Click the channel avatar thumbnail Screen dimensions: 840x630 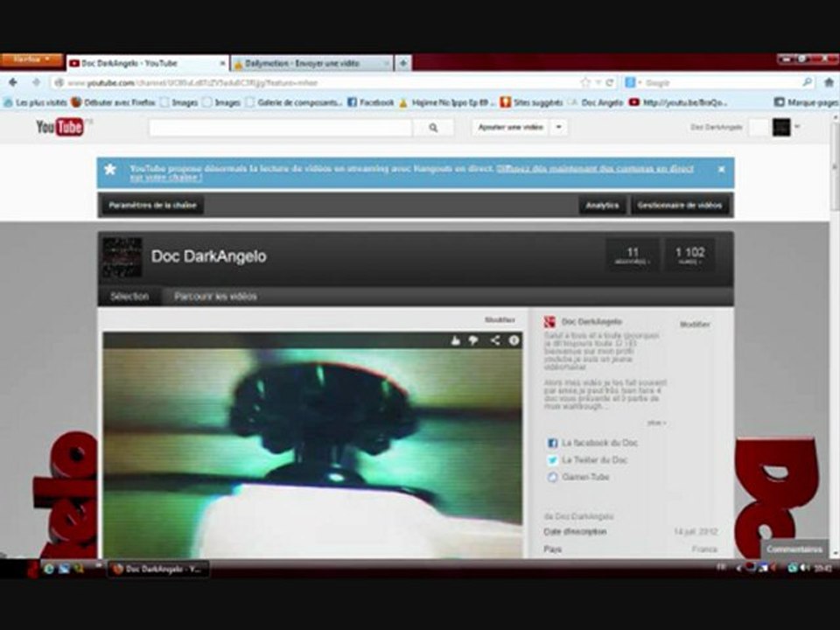(x=122, y=257)
